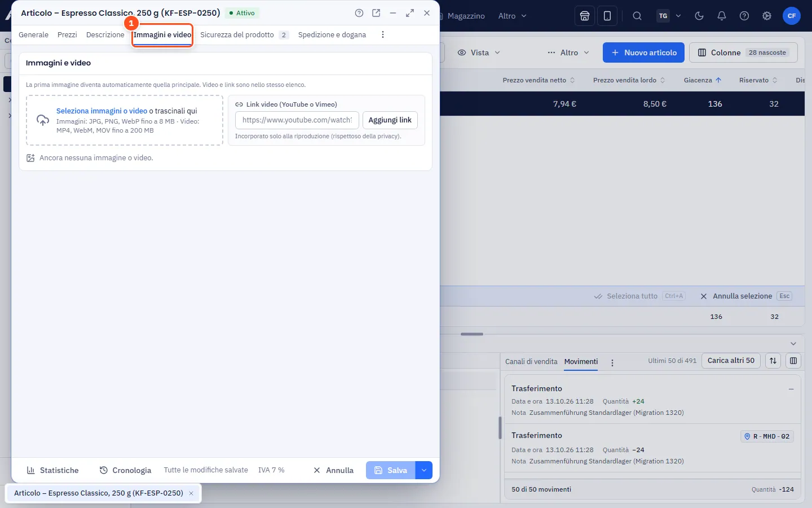This screenshot has width=812, height=508.
Task: Collapse the first Trasferimento movement entry
Action: click(x=791, y=389)
